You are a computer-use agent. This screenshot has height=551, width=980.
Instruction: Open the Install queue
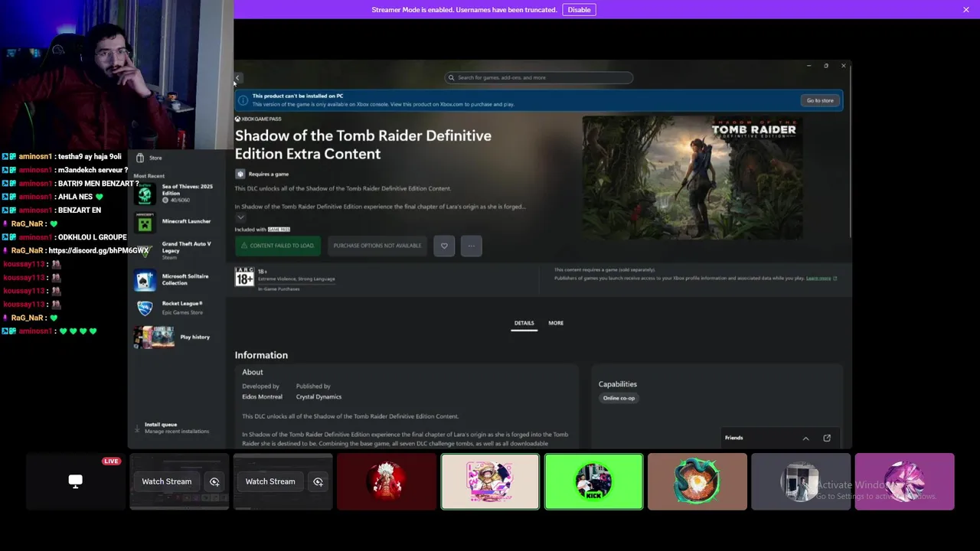177,428
